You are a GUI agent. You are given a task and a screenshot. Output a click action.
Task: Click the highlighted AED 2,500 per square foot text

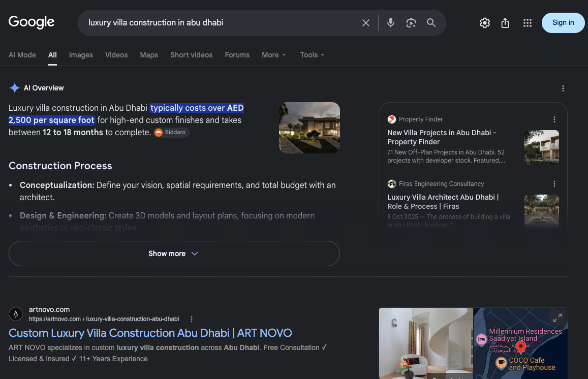click(x=126, y=114)
